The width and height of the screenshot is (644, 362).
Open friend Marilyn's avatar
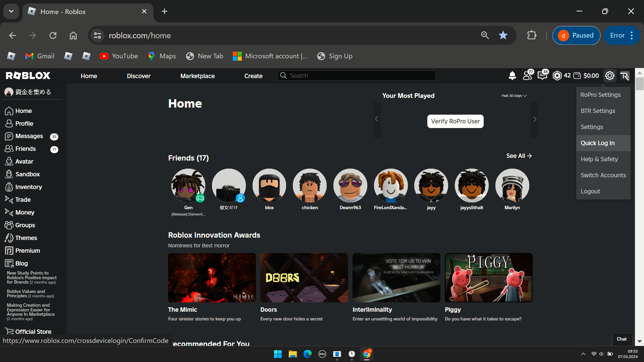point(512,185)
